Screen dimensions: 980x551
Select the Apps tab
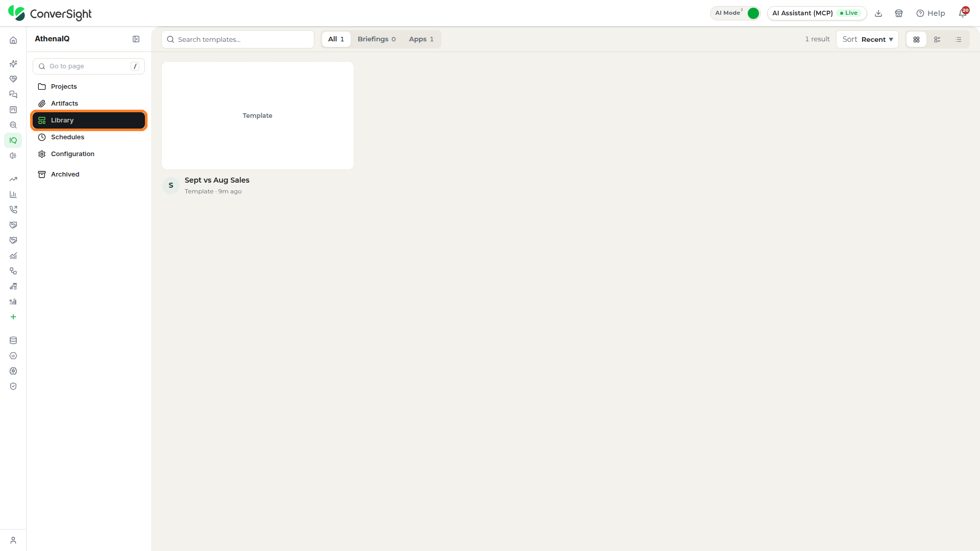point(421,39)
